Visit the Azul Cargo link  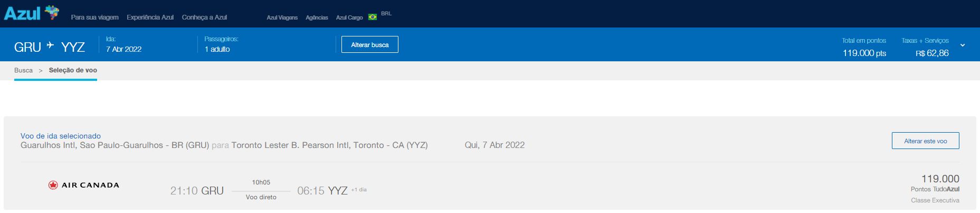[x=349, y=17]
